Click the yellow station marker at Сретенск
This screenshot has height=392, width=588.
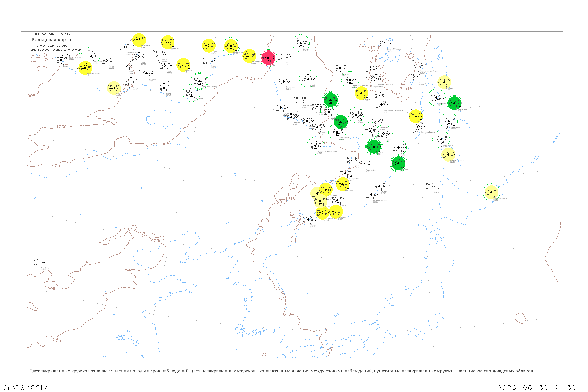pos(183,65)
